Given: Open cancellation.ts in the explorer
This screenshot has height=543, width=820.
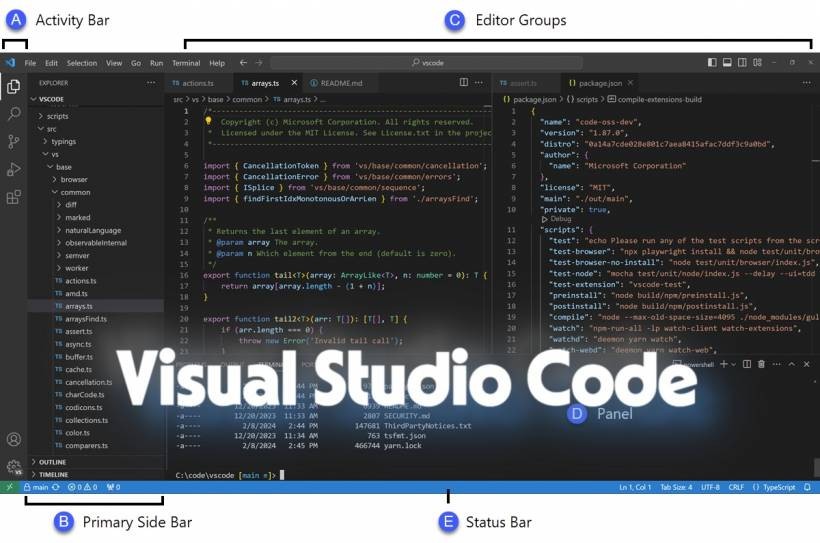Looking at the screenshot, I should pyautogui.click(x=88, y=382).
